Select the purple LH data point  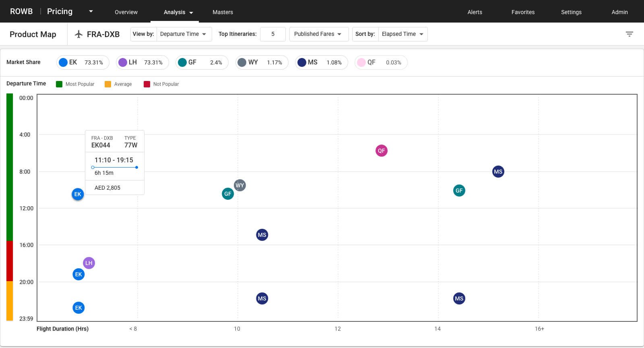click(89, 263)
